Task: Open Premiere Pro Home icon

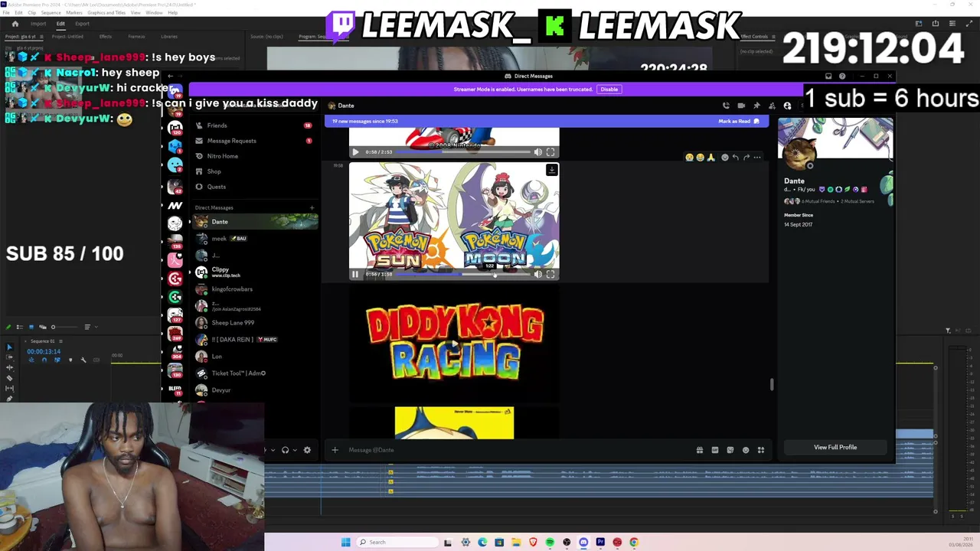Action: click(15, 24)
